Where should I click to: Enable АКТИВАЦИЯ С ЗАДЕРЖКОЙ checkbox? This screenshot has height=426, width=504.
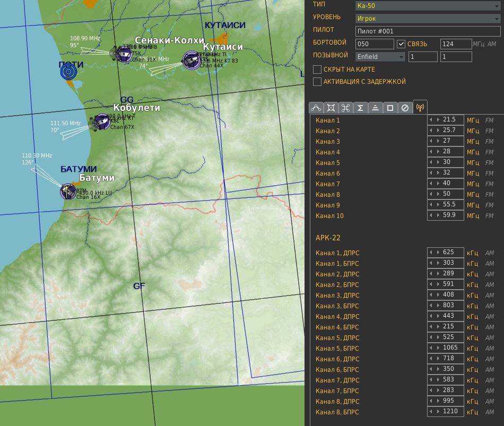point(317,82)
